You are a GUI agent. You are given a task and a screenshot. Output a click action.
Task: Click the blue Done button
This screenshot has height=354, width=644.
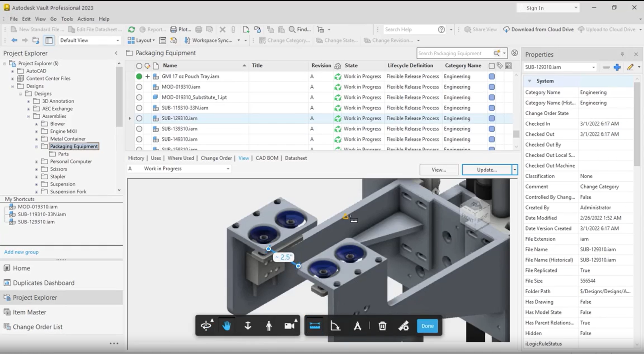tap(427, 326)
